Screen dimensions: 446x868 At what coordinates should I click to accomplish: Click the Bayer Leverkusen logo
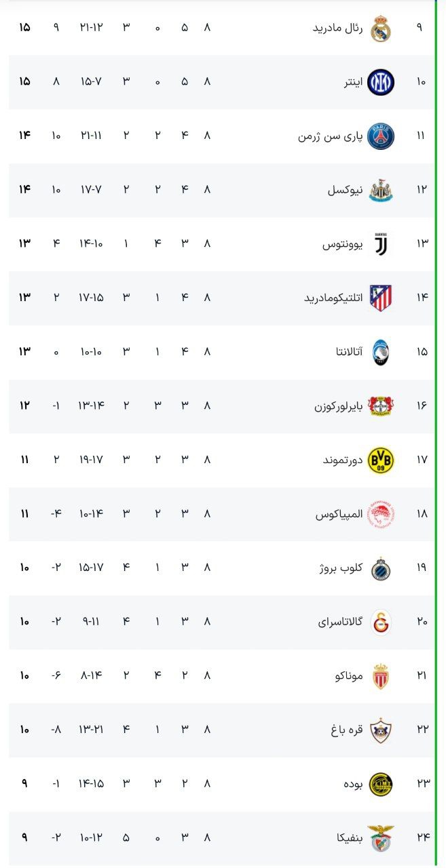coord(381,406)
